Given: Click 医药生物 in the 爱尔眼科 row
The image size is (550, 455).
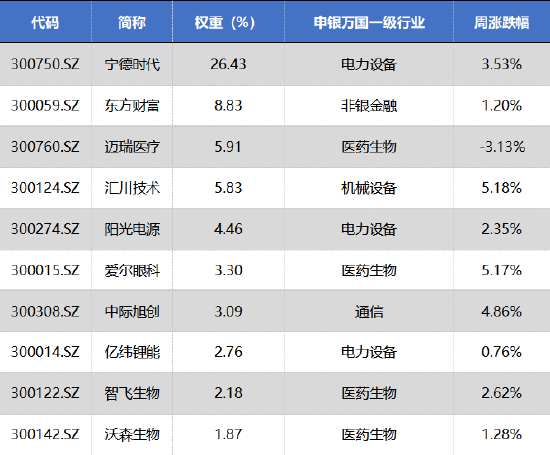Looking at the screenshot, I should [369, 270].
